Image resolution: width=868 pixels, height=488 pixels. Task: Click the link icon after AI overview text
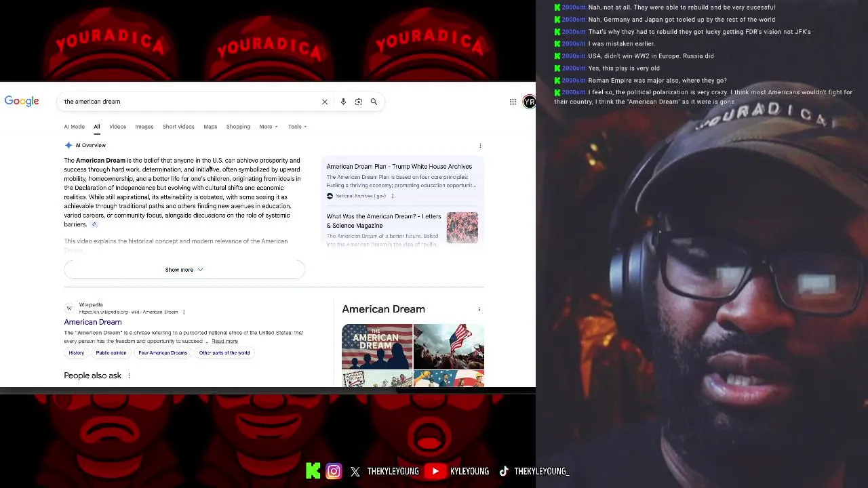coord(94,224)
